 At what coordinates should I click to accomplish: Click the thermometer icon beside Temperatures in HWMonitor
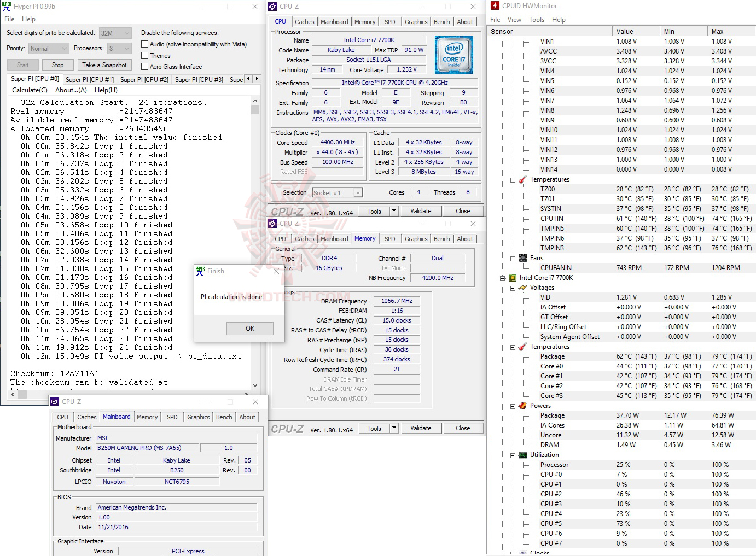click(522, 179)
